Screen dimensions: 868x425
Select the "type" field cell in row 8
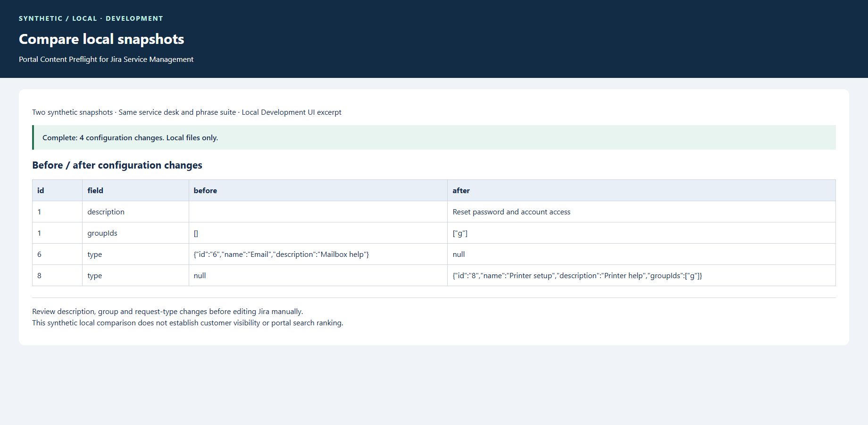pyautogui.click(x=135, y=275)
